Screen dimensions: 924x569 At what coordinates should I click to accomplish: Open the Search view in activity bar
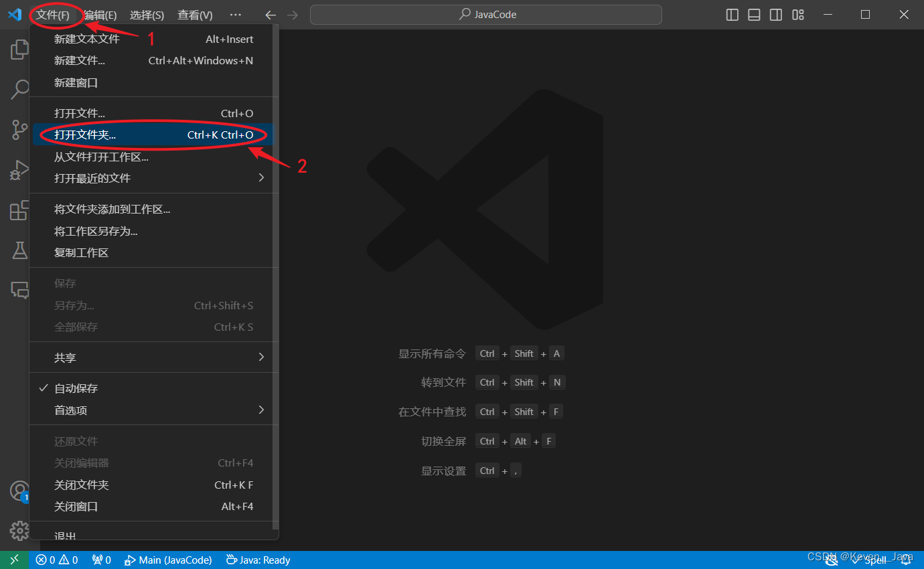19,89
